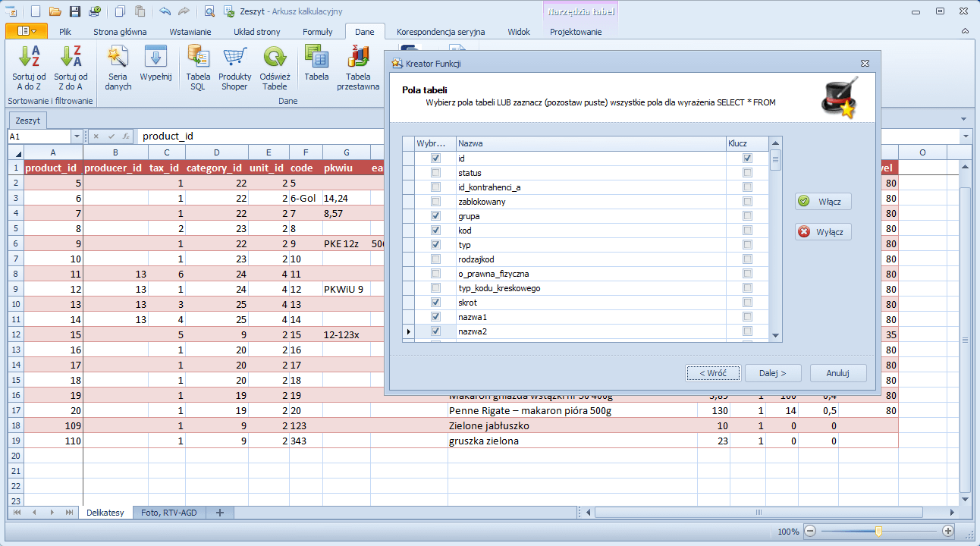
Task: Open Tabela SQL from ribbon
Action: coord(198,57)
